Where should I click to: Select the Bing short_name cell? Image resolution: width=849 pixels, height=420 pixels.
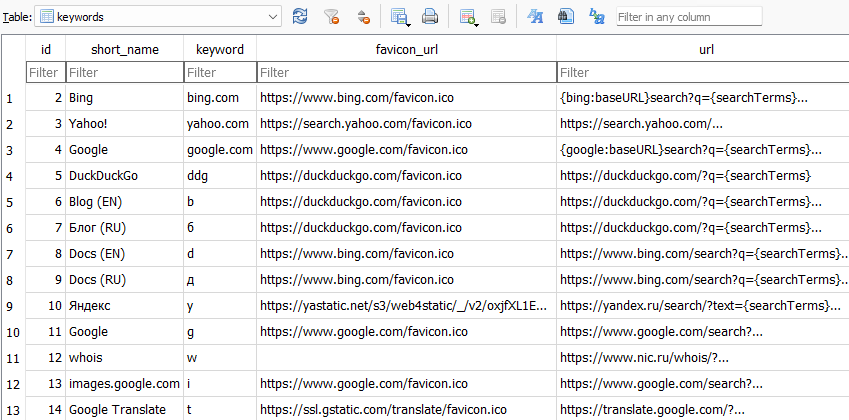(x=125, y=98)
